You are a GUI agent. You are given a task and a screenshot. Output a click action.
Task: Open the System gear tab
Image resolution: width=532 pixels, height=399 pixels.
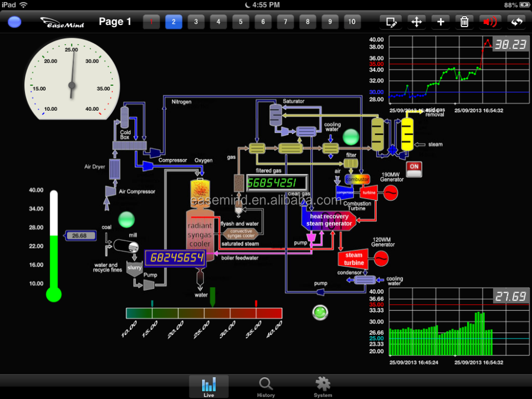[323, 387]
